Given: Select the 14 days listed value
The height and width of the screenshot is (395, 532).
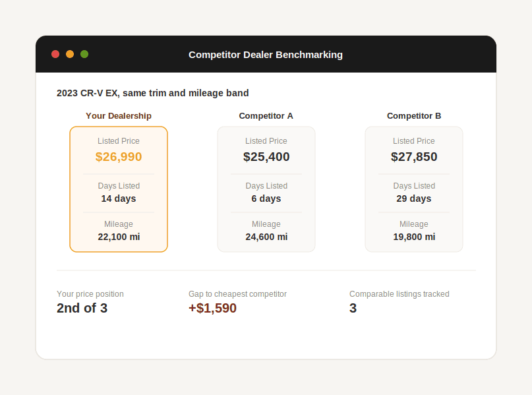Looking at the screenshot, I should coord(119,198).
